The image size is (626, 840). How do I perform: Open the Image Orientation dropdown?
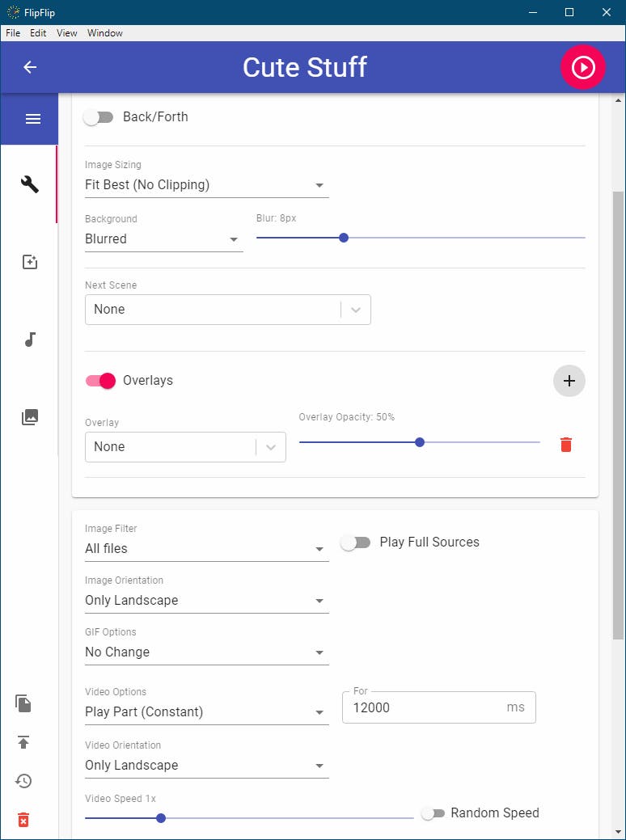click(x=206, y=601)
